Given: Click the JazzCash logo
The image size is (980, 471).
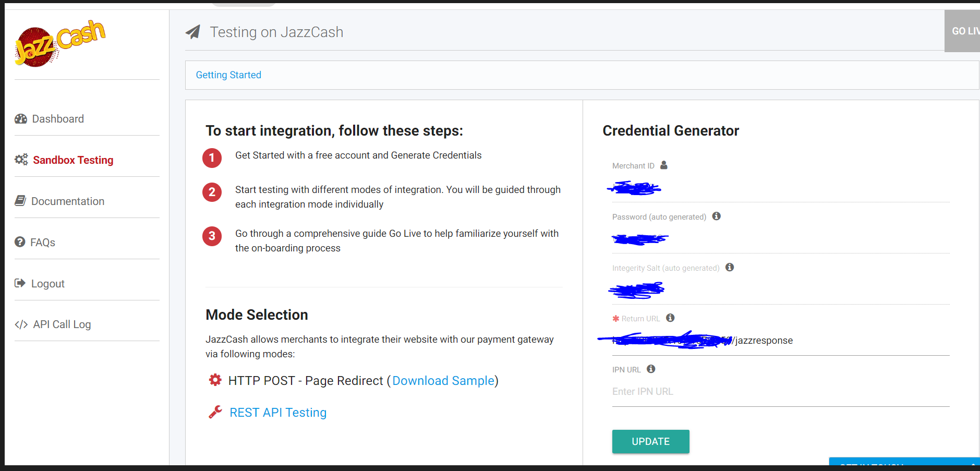Looking at the screenshot, I should click(60, 43).
